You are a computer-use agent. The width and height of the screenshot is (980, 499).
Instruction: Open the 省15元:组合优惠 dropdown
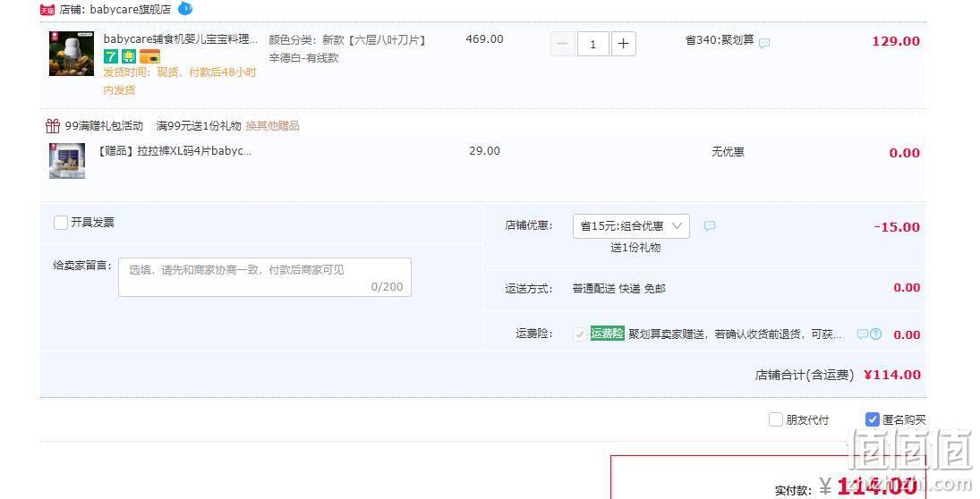pyautogui.click(x=631, y=226)
